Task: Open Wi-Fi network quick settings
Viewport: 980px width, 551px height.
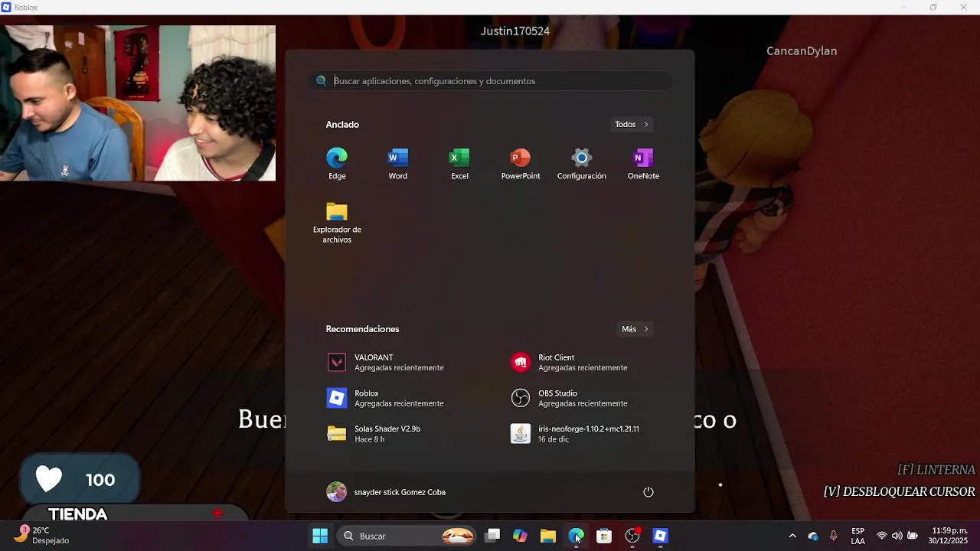Action: 882,536
